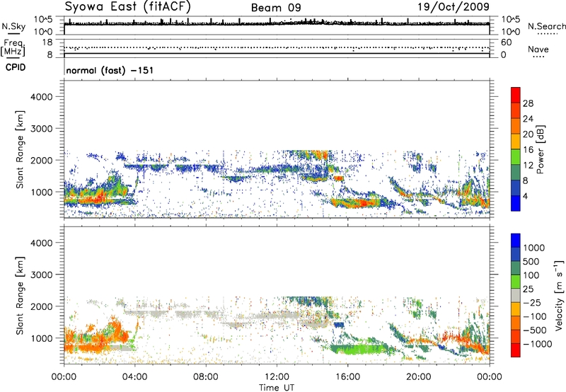
Task: Pick the light green segment of power colorbar
Action: 516,157
